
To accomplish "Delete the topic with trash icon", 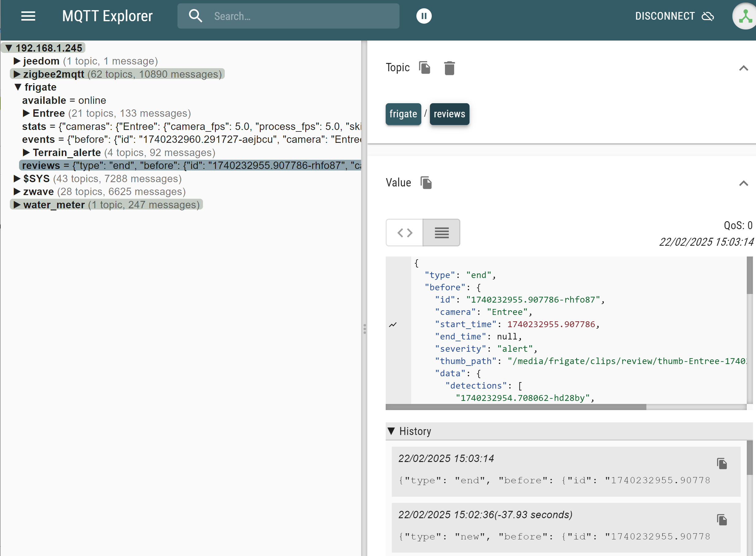I will (450, 68).
